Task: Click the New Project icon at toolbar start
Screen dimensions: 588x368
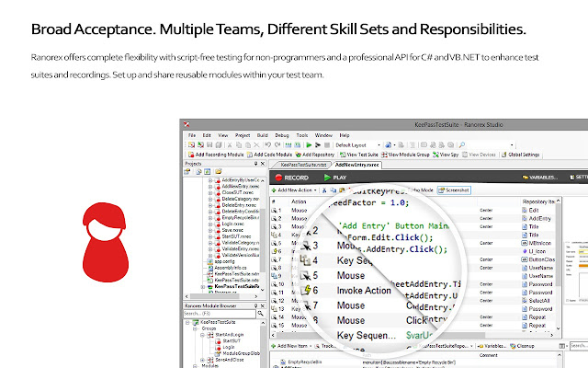Action: pos(192,145)
